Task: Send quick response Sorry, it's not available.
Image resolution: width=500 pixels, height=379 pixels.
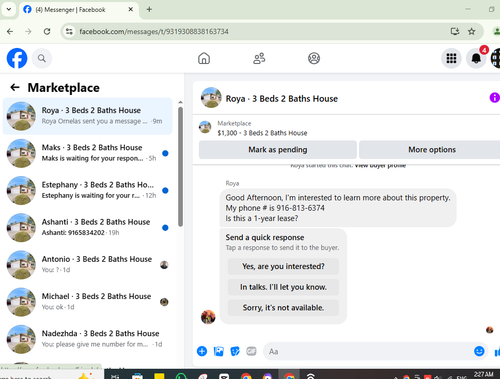Action: click(x=283, y=308)
